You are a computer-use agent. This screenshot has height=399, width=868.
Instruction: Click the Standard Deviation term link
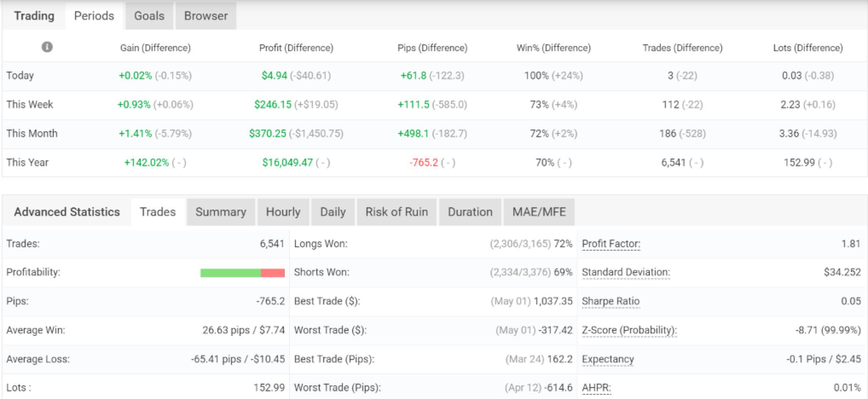click(x=626, y=272)
